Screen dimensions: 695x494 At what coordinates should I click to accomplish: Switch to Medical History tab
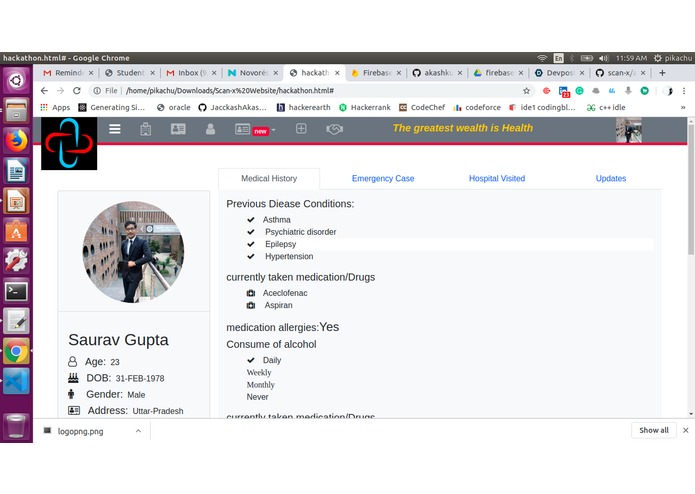click(x=269, y=179)
